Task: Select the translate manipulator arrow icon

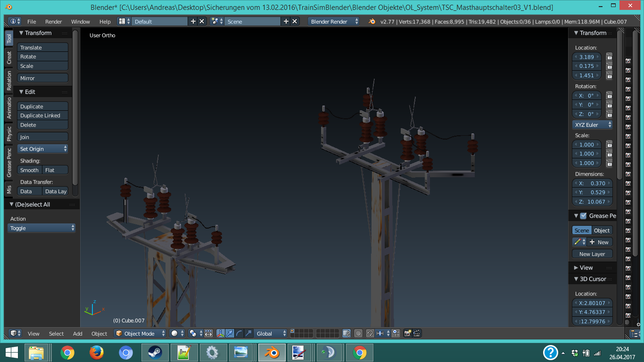Action: [230, 333]
